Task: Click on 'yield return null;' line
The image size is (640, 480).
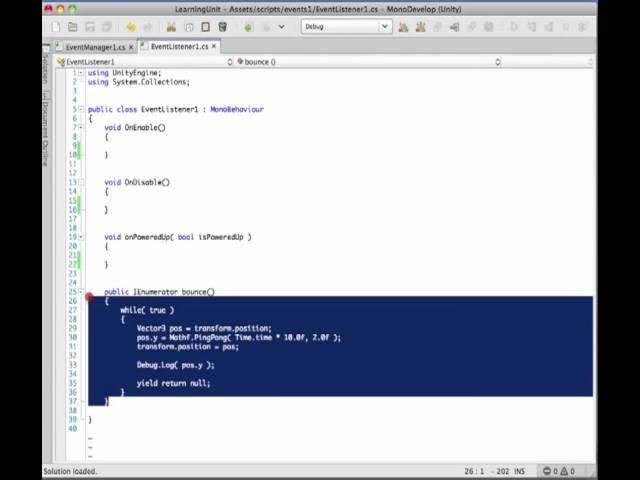Action: click(173, 383)
